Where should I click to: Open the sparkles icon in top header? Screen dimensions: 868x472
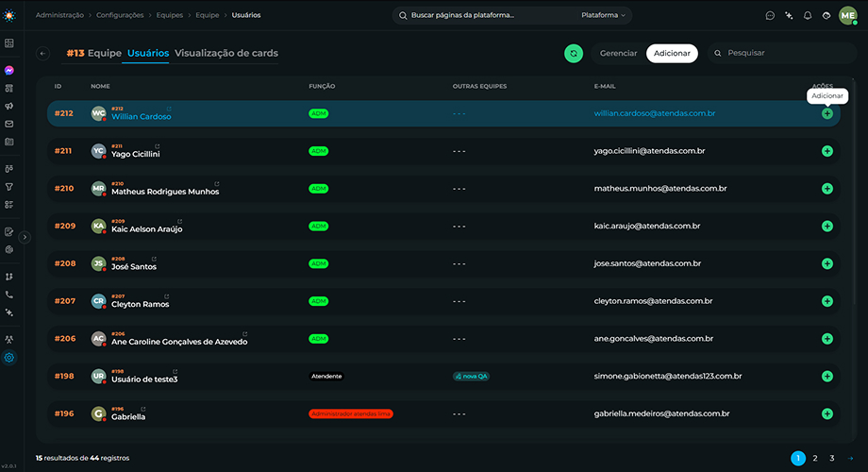pyautogui.click(x=789, y=15)
